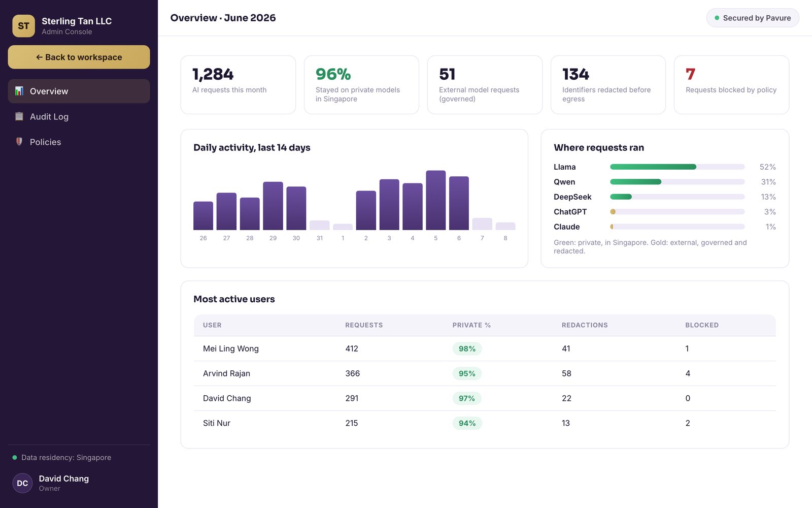Open the Requests blocked by policy card
The image size is (812, 508).
click(x=731, y=85)
